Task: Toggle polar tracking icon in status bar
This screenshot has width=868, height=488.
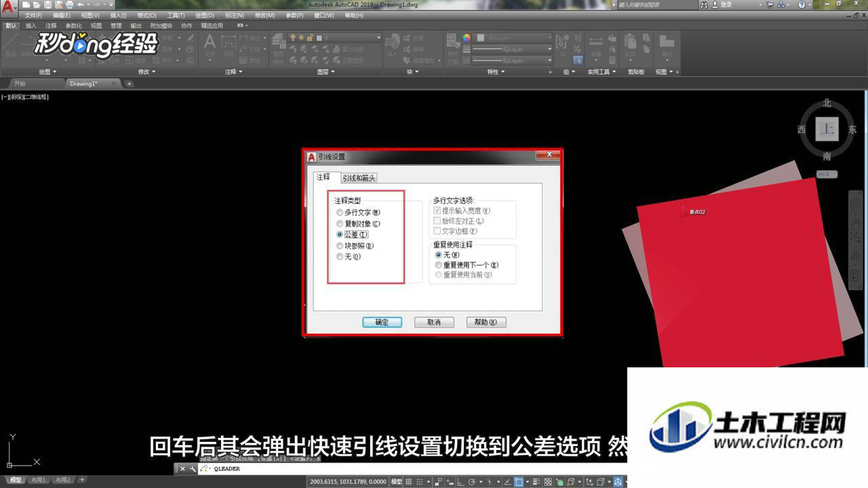Action: (x=471, y=482)
